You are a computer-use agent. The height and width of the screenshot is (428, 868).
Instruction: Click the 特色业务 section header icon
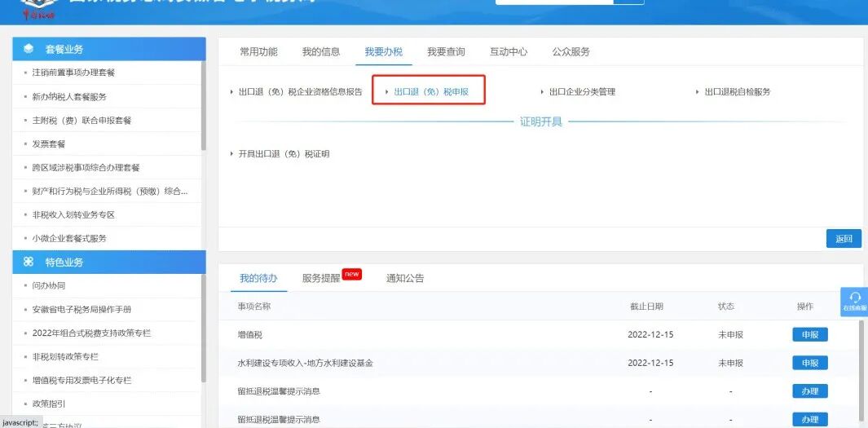[x=29, y=262]
